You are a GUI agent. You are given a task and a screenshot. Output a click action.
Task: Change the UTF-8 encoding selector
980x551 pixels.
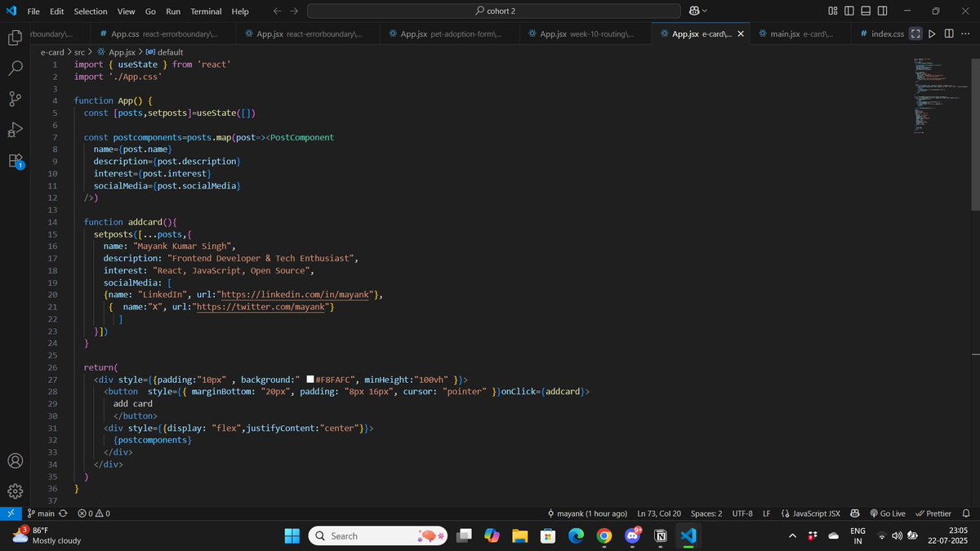tap(742, 513)
